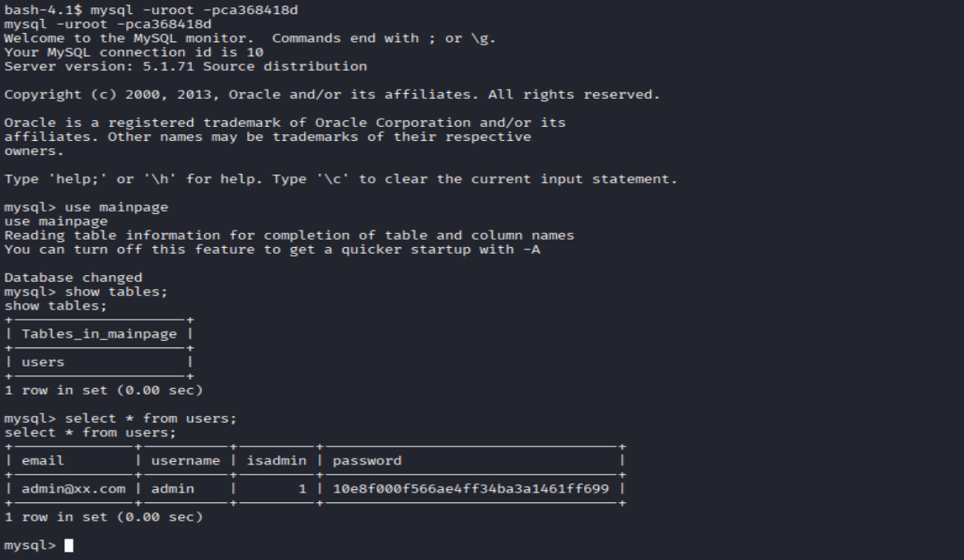Click the "users" table name in the result
Viewport: 964px width, 560px height.
pyautogui.click(x=43, y=362)
